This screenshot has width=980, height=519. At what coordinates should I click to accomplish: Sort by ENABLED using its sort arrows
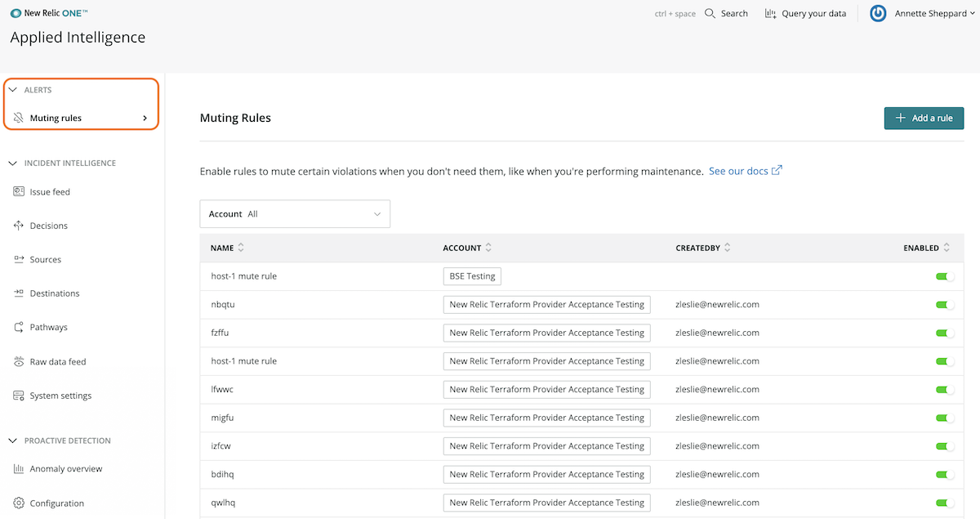tap(947, 248)
